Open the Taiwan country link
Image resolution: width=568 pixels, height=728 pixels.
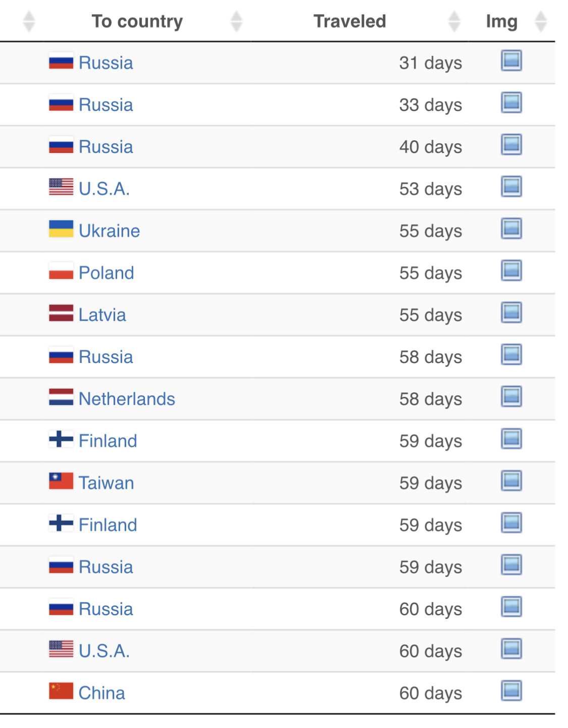[x=106, y=483]
